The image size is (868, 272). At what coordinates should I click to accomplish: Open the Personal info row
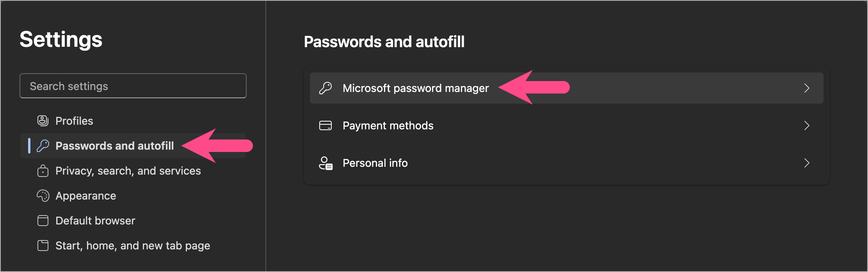[375, 163]
